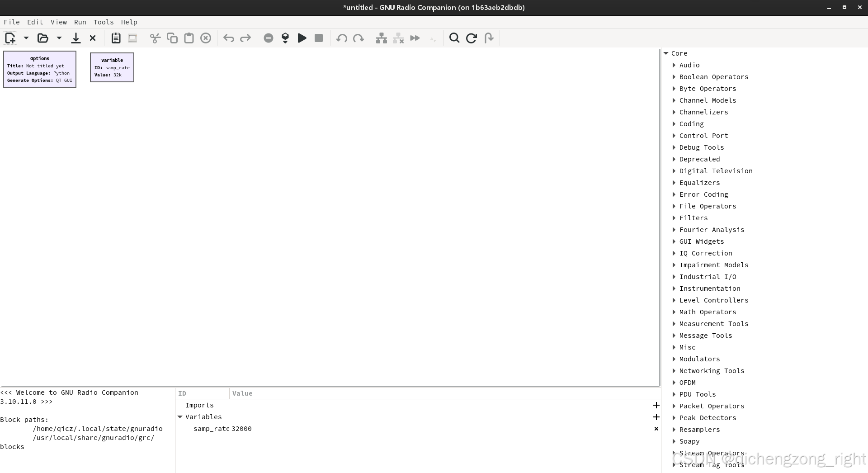Generate the flow graph
868x473 pixels.
(x=285, y=38)
